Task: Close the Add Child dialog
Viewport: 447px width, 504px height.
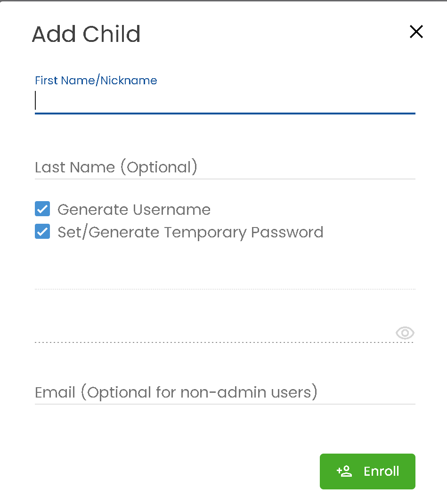Action: point(416,32)
